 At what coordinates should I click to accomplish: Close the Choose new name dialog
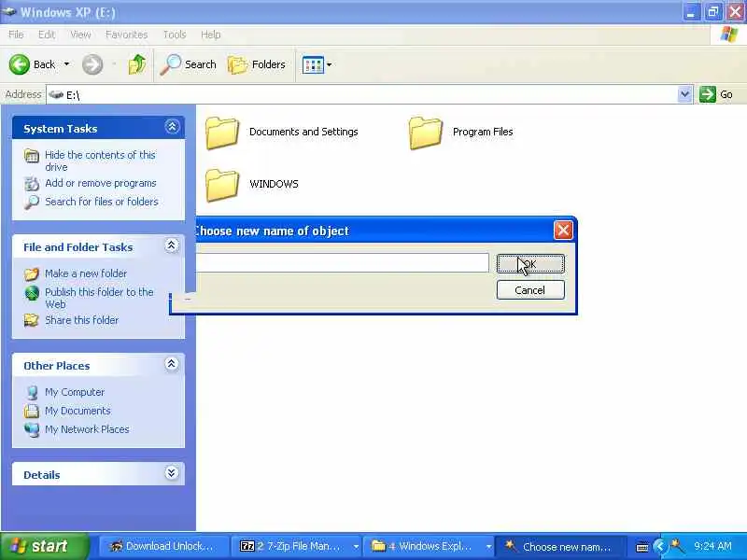563,231
